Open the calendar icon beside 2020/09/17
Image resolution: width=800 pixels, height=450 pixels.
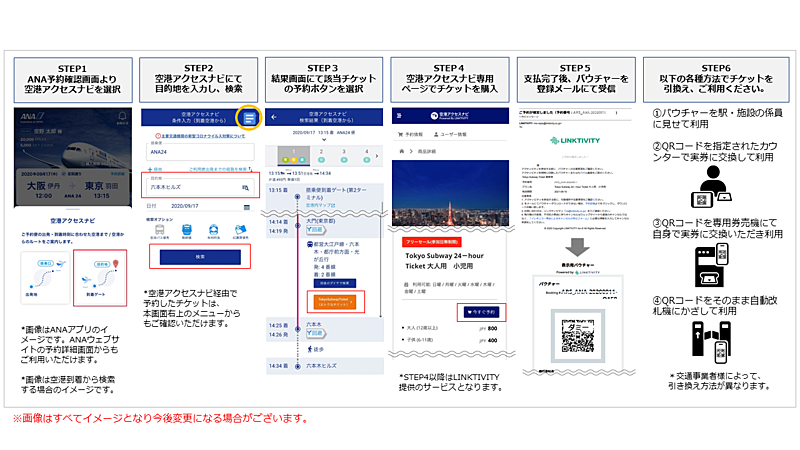pyautogui.click(x=247, y=207)
